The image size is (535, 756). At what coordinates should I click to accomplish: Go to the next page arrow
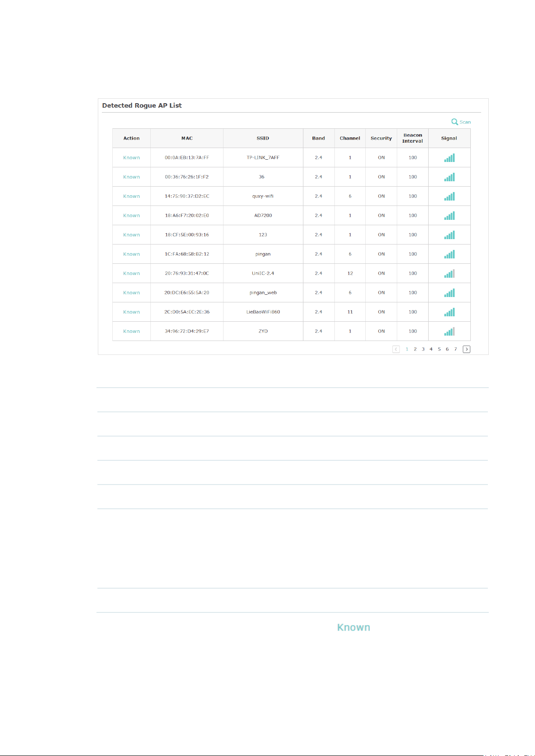tap(467, 349)
